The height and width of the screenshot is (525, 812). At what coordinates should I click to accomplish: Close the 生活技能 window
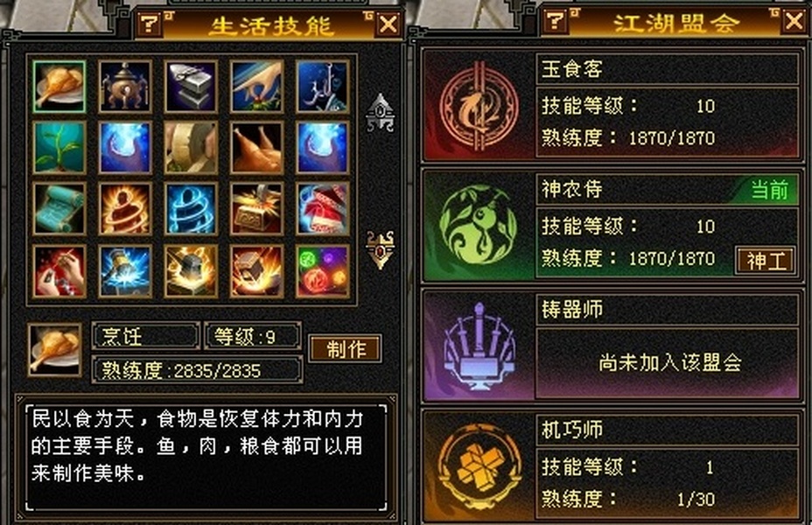point(388,24)
